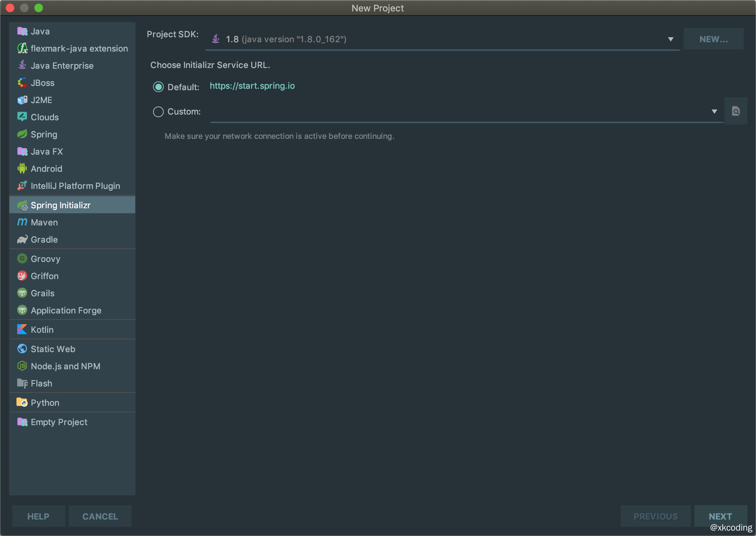Select Empty Project from the list

(59, 422)
